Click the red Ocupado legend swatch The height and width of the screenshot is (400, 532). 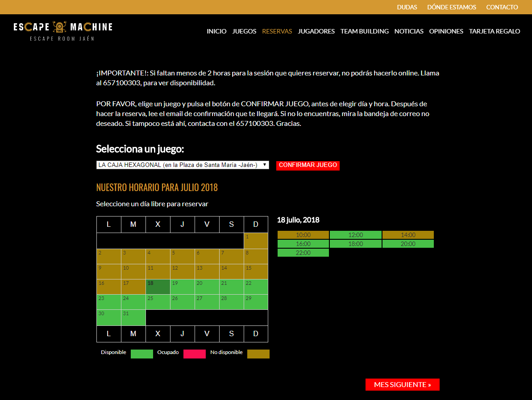tap(194, 354)
